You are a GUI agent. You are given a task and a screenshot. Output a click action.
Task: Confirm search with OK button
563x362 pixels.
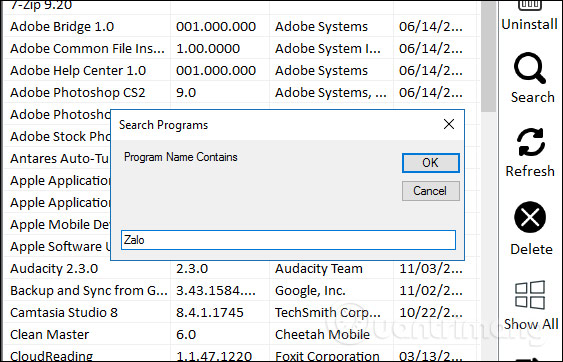tap(431, 163)
